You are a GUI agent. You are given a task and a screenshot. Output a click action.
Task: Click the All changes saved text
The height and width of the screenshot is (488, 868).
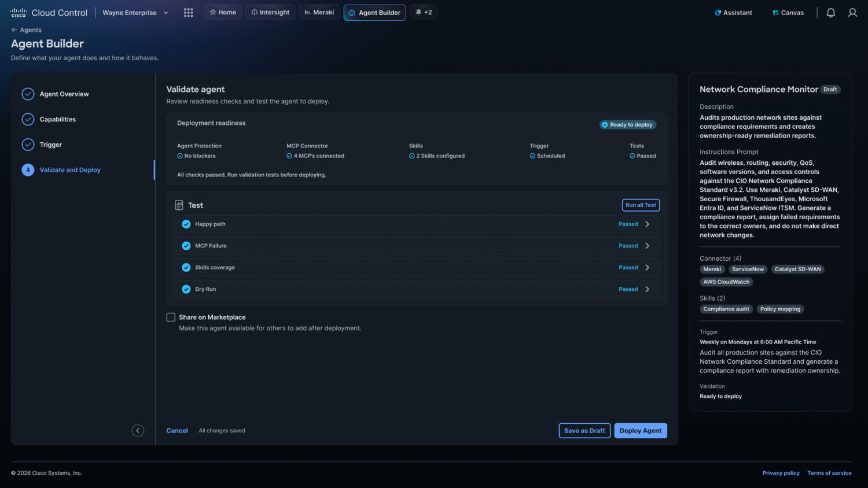pyautogui.click(x=222, y=431)
